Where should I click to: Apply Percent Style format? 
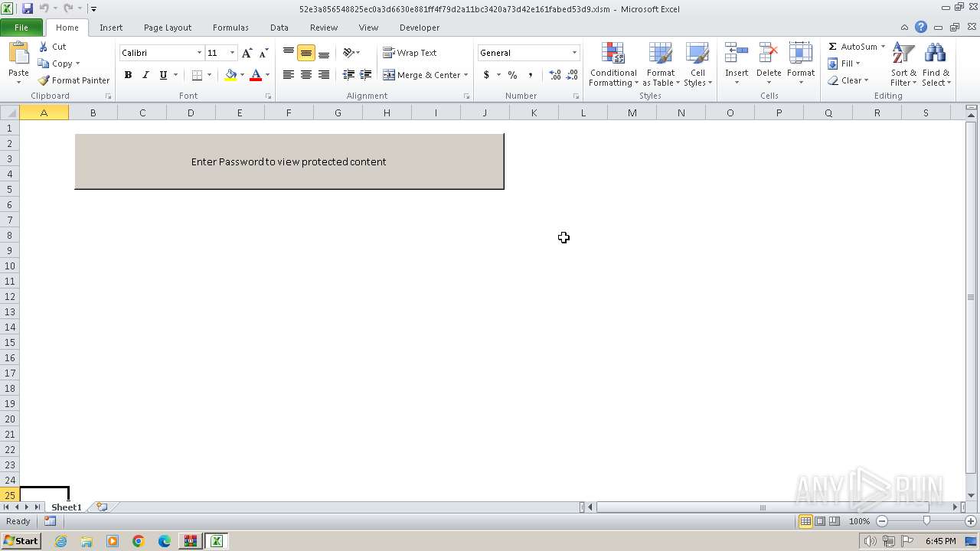click(512, 75)
